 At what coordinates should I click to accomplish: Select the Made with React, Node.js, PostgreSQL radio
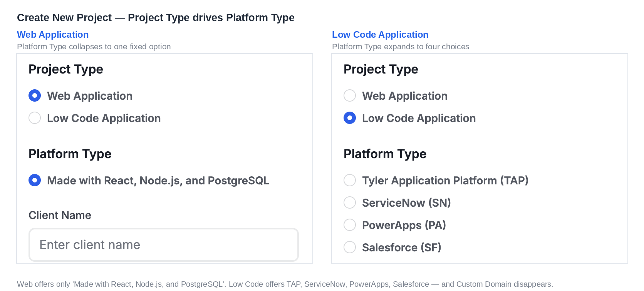[35, 180]
